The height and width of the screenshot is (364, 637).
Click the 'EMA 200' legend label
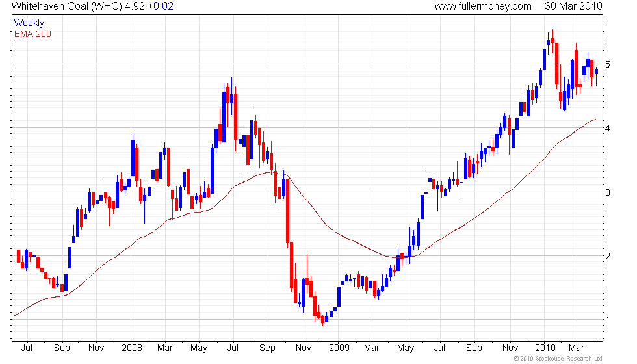pos(32,34)
